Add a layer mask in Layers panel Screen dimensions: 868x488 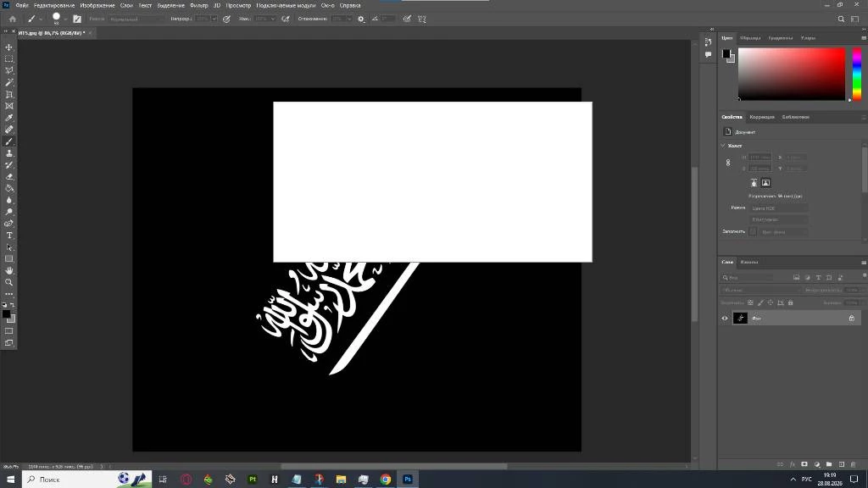pyautogui.click(x=804, y=464)
